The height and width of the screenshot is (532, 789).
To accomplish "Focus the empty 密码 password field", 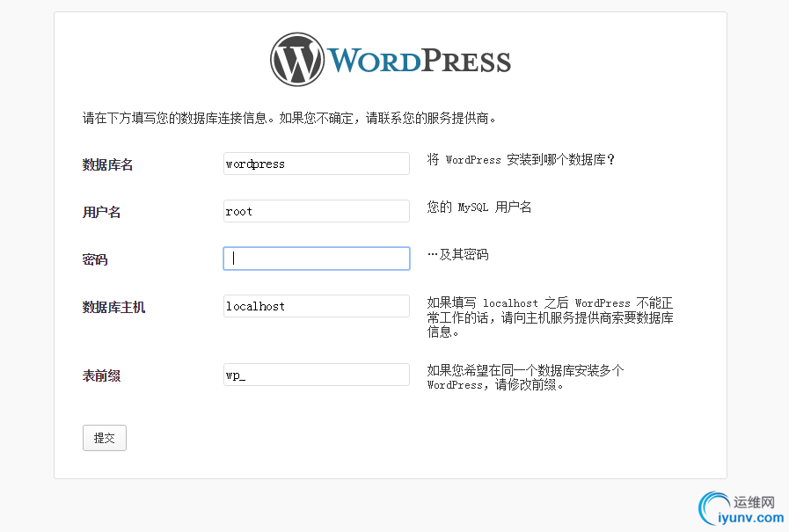I will [317, 259].
